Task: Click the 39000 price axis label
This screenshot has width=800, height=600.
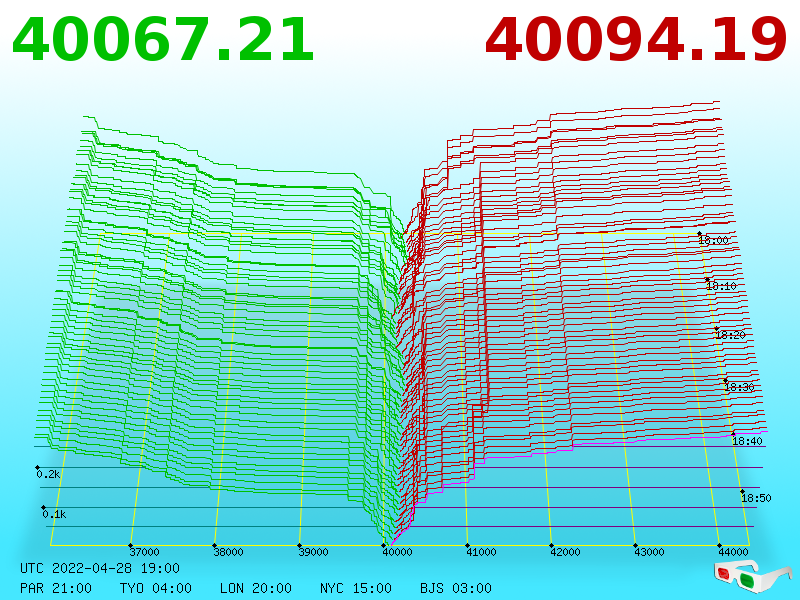Action: tap(313, 552)
